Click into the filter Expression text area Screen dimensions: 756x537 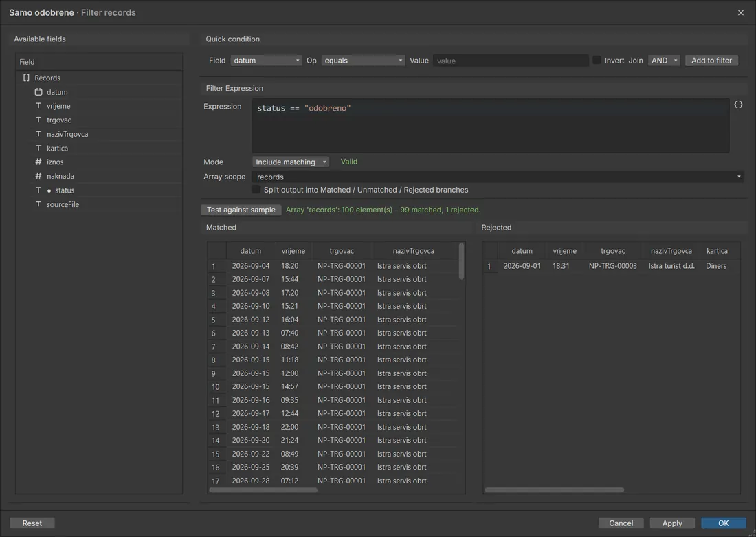pyautogui.click(x=490, y=126)
